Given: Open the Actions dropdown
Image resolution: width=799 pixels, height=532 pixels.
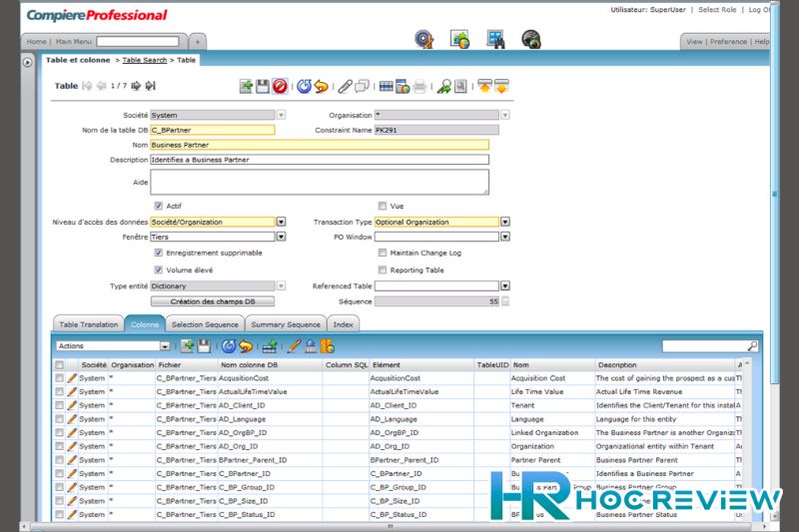Looking at the screenshot, I should point(164,346).
